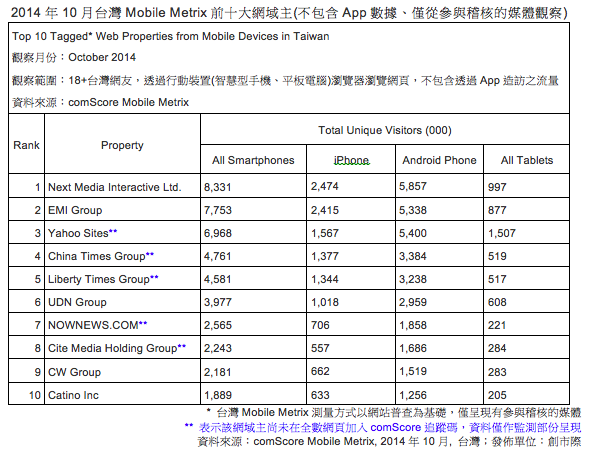The height and width of the screenshot is (456, 590).
Task: Click the Android value 1,858
Action: [x=413, y=325]
